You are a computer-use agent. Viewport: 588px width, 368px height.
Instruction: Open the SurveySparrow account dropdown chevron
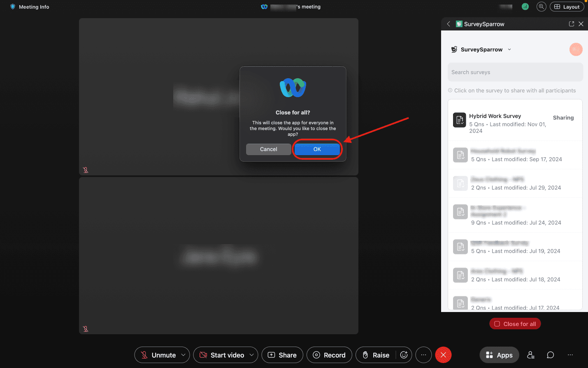point(509,49)
